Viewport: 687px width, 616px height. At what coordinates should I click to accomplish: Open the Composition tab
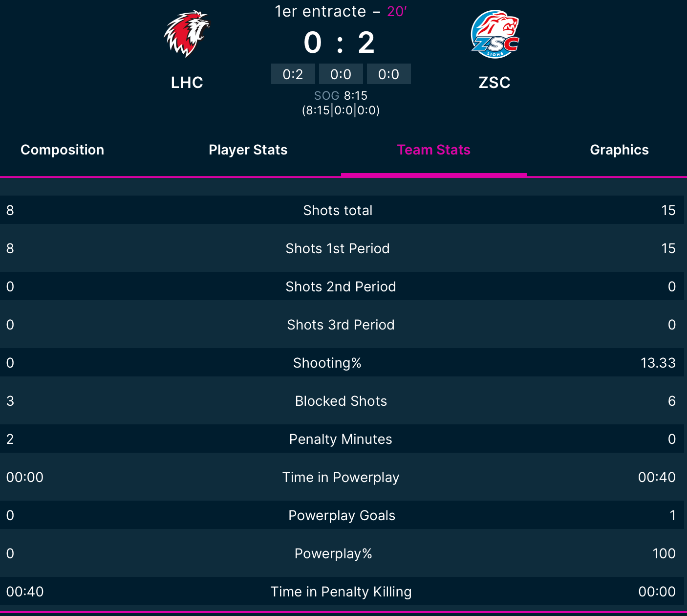(62, 150)
